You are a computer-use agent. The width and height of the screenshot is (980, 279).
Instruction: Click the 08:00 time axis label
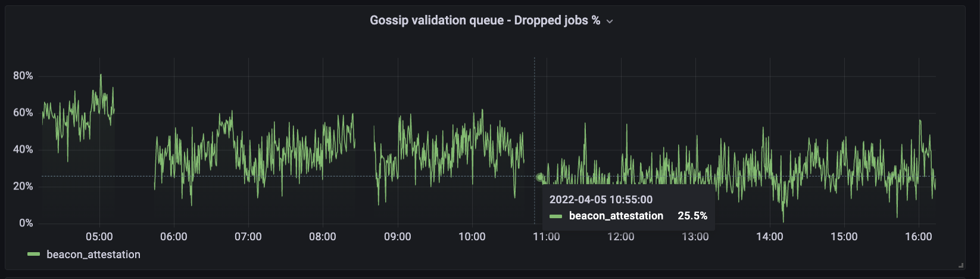323,237
